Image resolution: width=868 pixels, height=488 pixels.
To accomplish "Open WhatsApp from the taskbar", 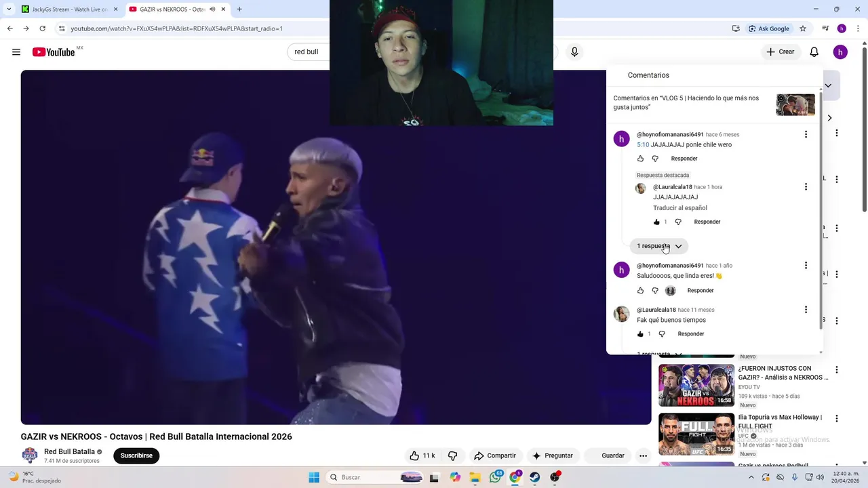I will click(496, 477).
